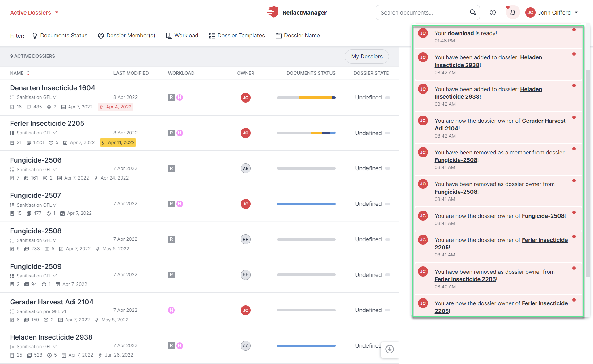The width and height of the screenshot is (593, 364).
Task: Click the JC owner avatar for Fungicide-2507
Action: [x=246, y=204]
